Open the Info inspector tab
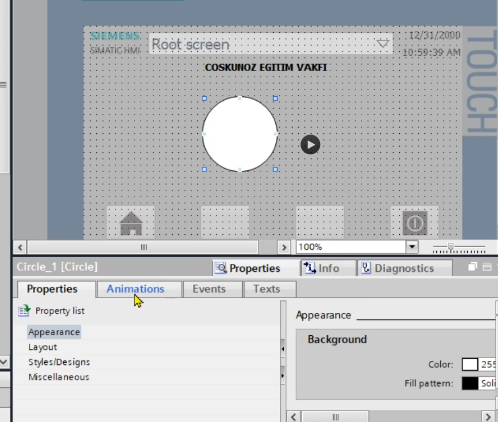 (x=328, y=268)
